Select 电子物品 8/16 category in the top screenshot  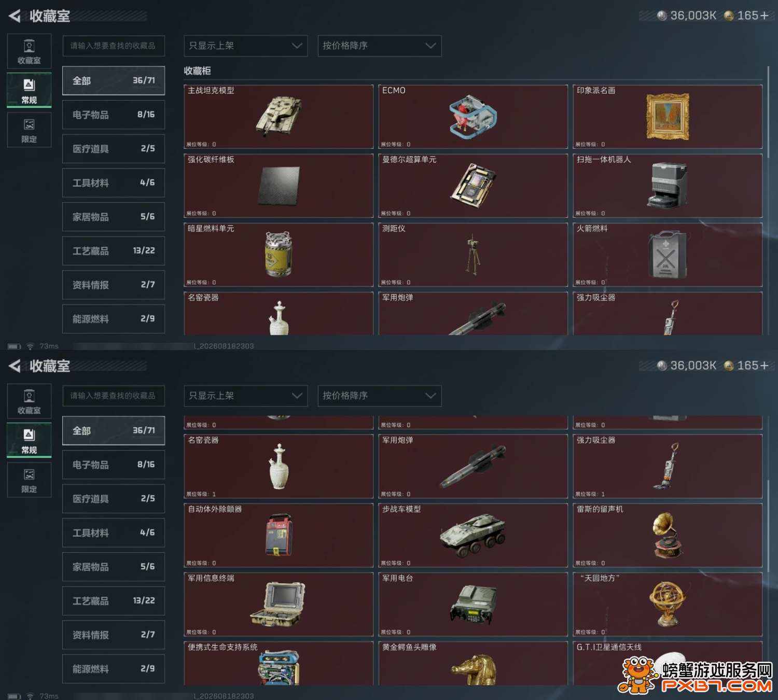[x=114, y=115]
